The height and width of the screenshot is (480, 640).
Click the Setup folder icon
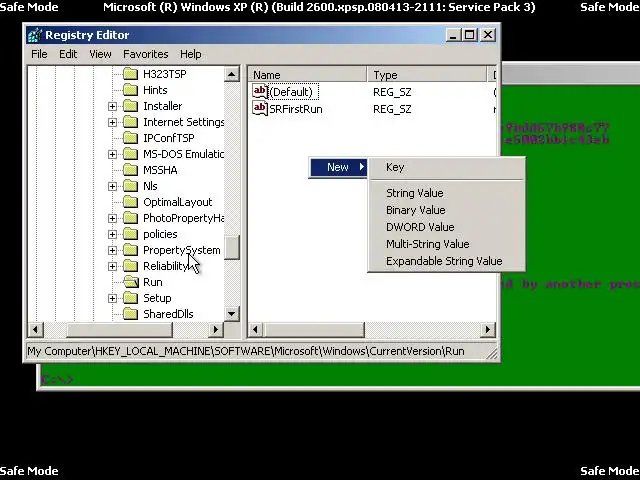tap(131, 298)
